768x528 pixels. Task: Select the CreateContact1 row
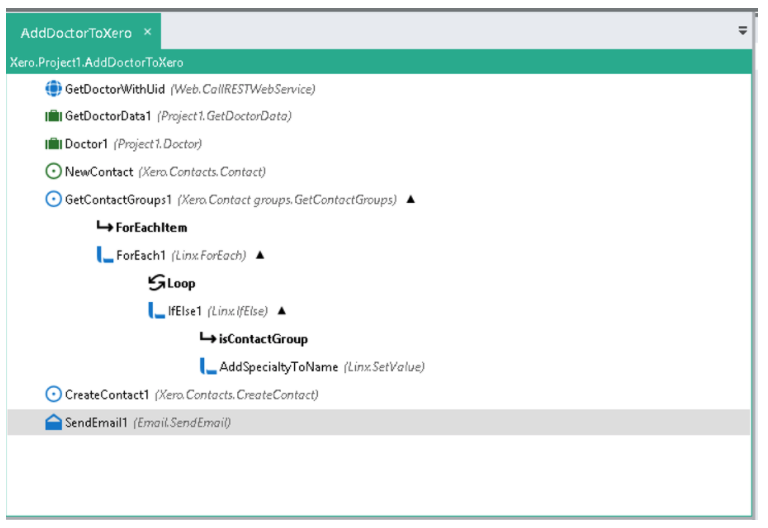pos(379,394)
